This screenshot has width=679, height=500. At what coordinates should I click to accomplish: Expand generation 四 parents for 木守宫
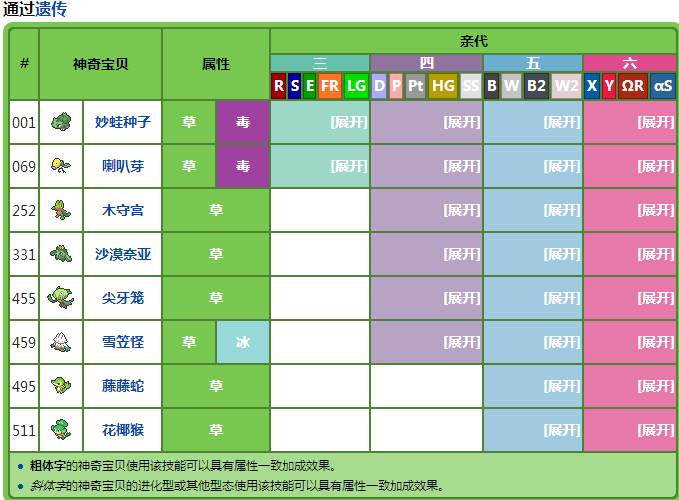tap(462, 210)
